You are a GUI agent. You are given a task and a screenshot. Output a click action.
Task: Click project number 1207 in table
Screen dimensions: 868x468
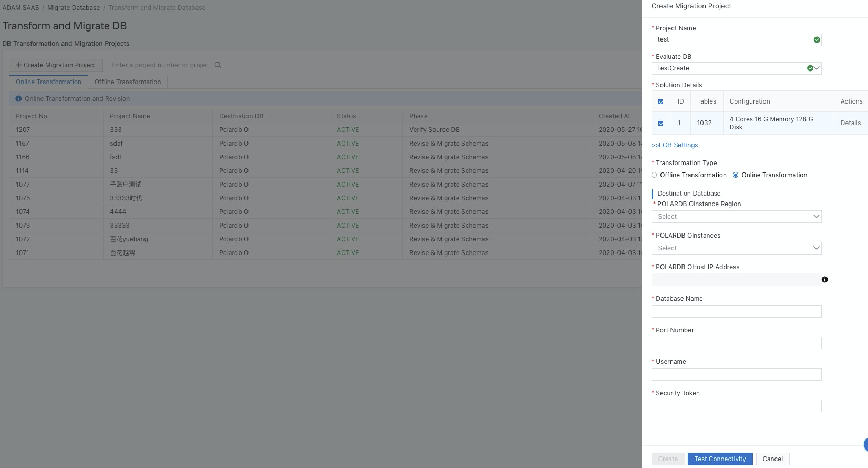point(23,130)
